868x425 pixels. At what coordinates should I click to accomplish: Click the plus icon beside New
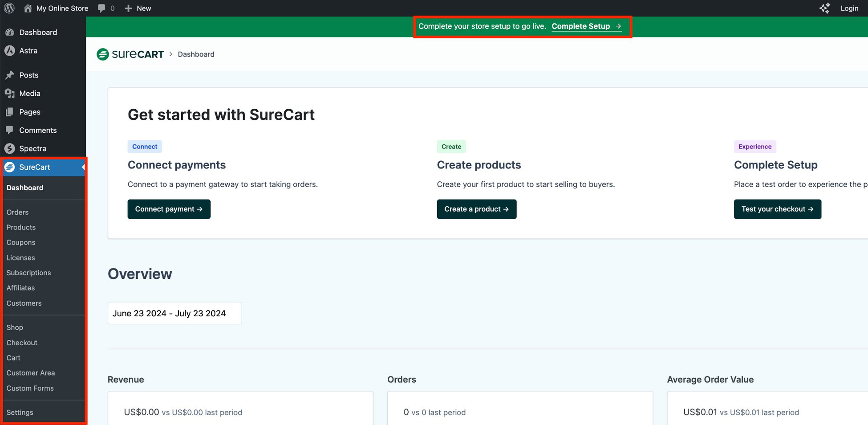tap(129, 8)
